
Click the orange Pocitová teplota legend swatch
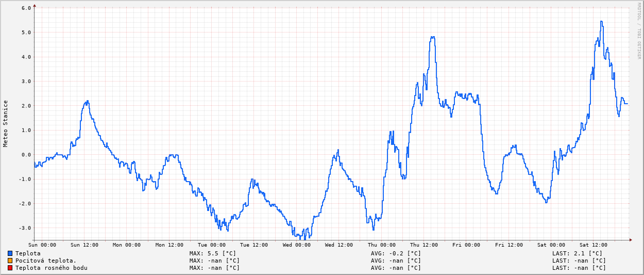point(10,261)
